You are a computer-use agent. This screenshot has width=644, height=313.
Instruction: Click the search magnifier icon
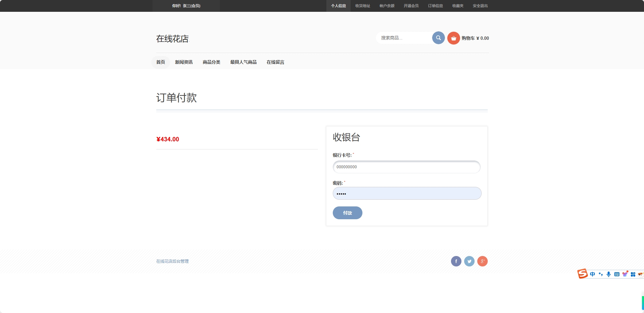point(438,38)
